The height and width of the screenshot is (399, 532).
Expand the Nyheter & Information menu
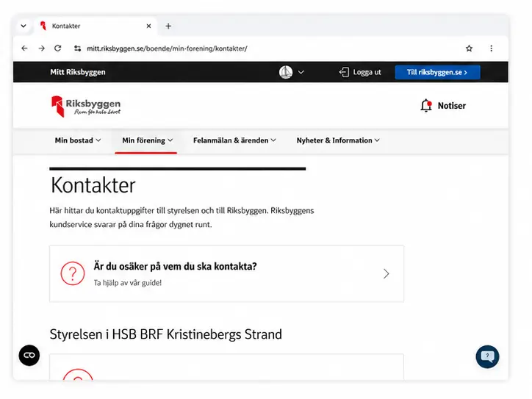click(x=338, y=140)
